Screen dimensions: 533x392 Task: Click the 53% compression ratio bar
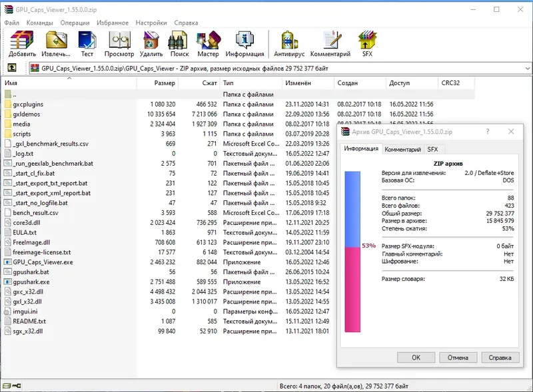(x=352, y=252)
